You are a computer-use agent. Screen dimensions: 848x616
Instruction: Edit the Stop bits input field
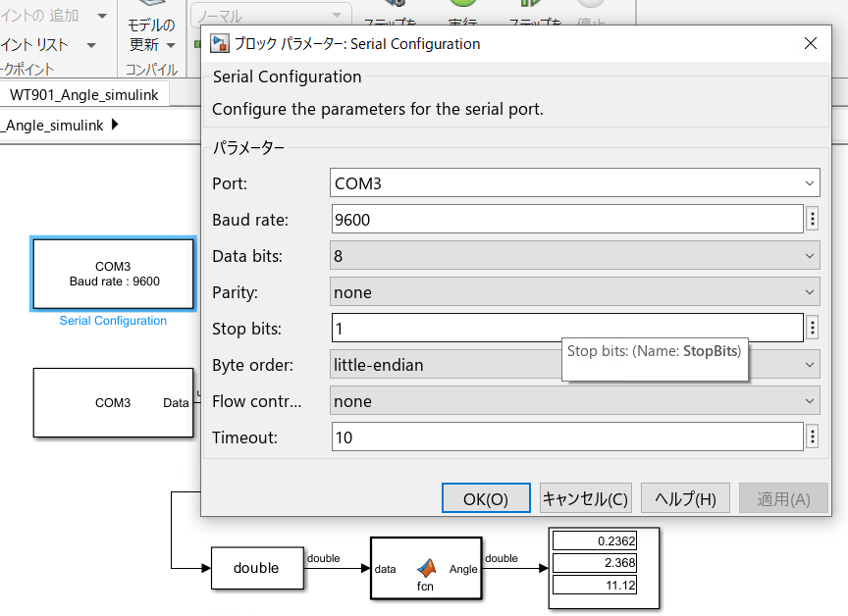pyautogui.click(x=567, y=328)
